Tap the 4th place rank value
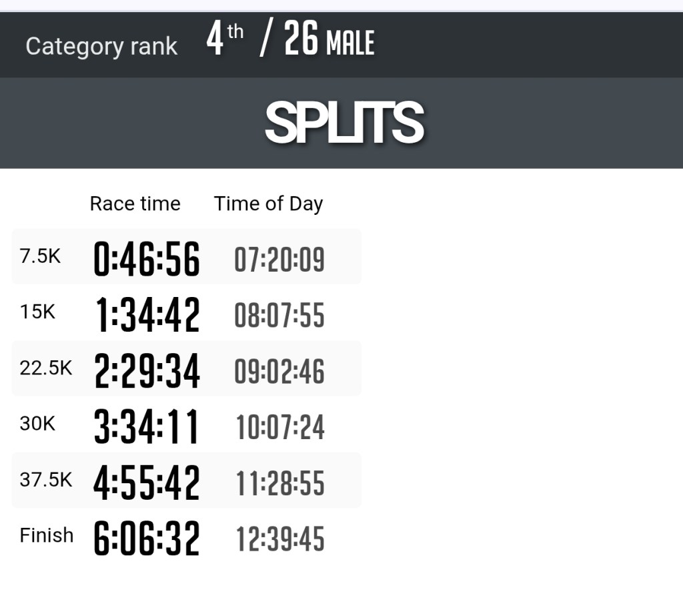683x616 pixels. (224, 40)
